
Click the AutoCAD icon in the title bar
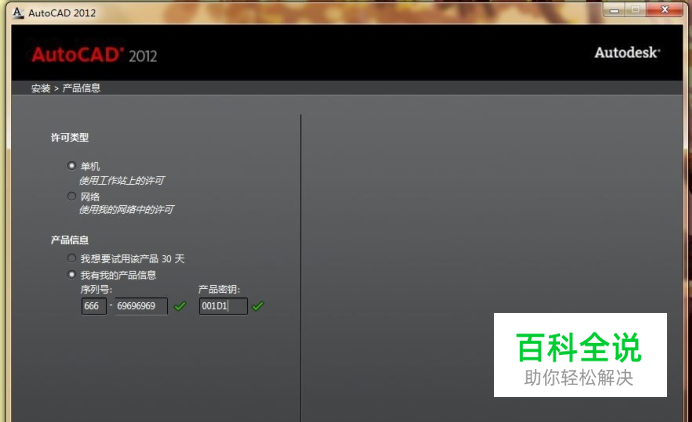18,13
